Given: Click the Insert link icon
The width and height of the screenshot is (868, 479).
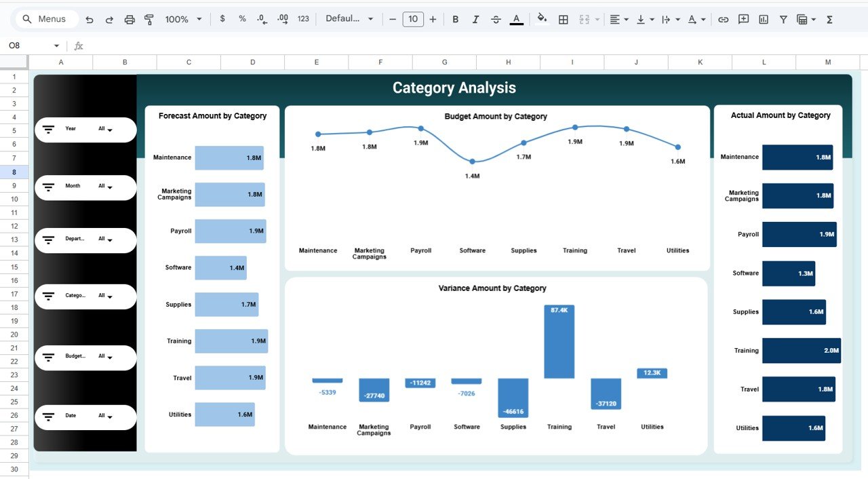Looking at the screenshot, I should pyautogui.click(x=724, y=19).
